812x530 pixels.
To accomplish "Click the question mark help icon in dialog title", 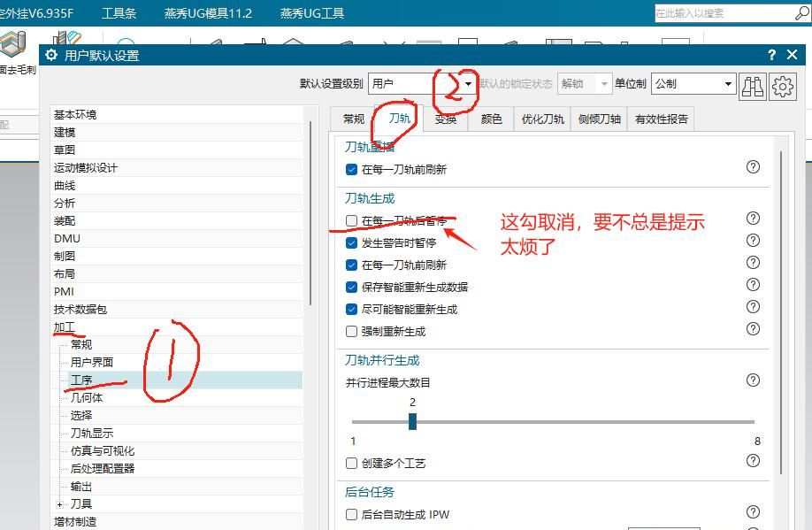I will tap(771, 54).
